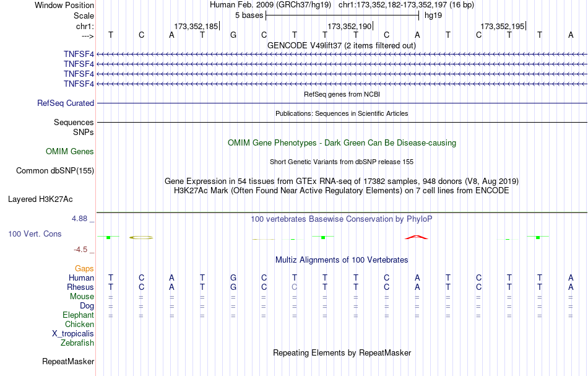This screenshot has width=588, height=376.
Task: Click the Human alignment row label
Action: (81, 278)
